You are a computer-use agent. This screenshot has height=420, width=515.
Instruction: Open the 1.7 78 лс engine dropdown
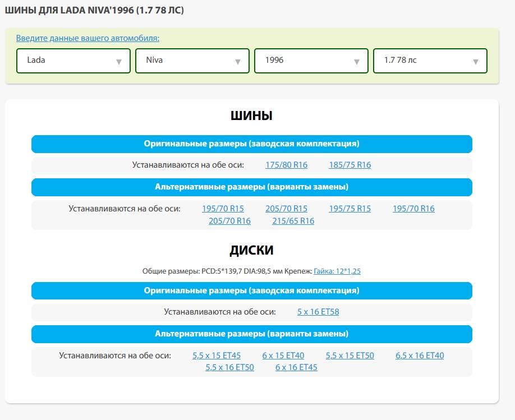pos(430,61)
